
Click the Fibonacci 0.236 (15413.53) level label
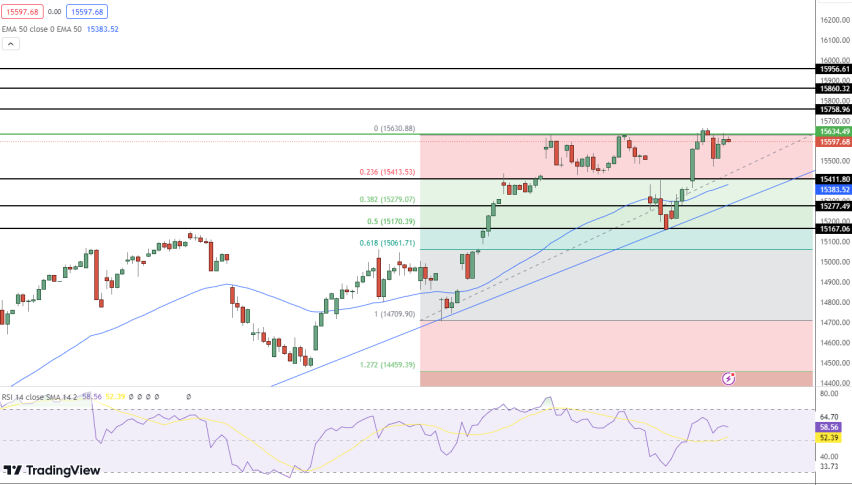coord(387,172)
